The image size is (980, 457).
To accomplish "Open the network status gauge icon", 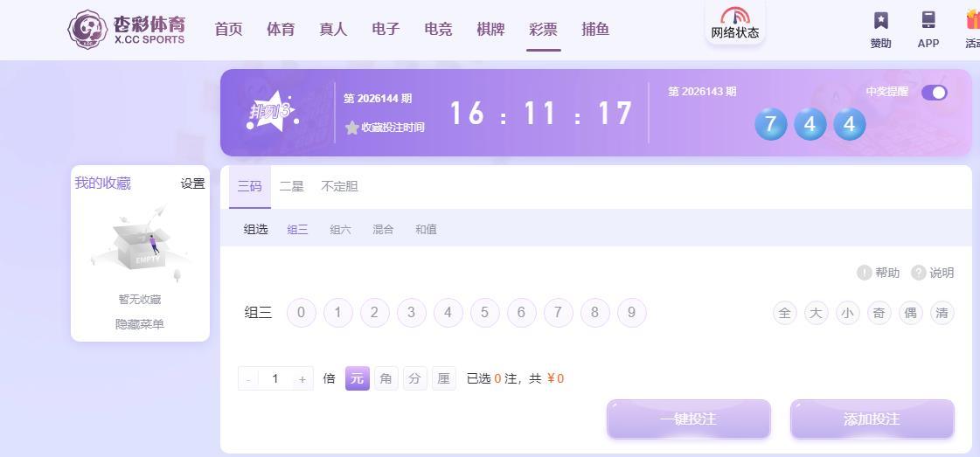I will (x=735, y=16).
